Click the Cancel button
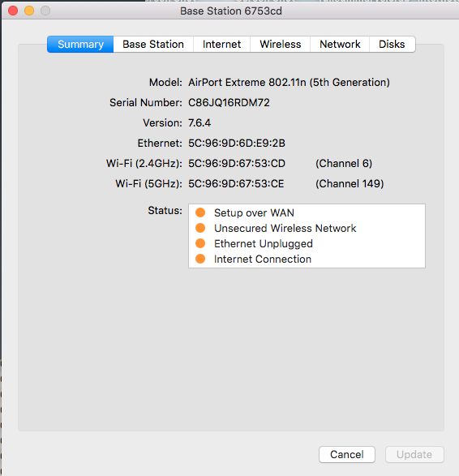 click(347, 454)
